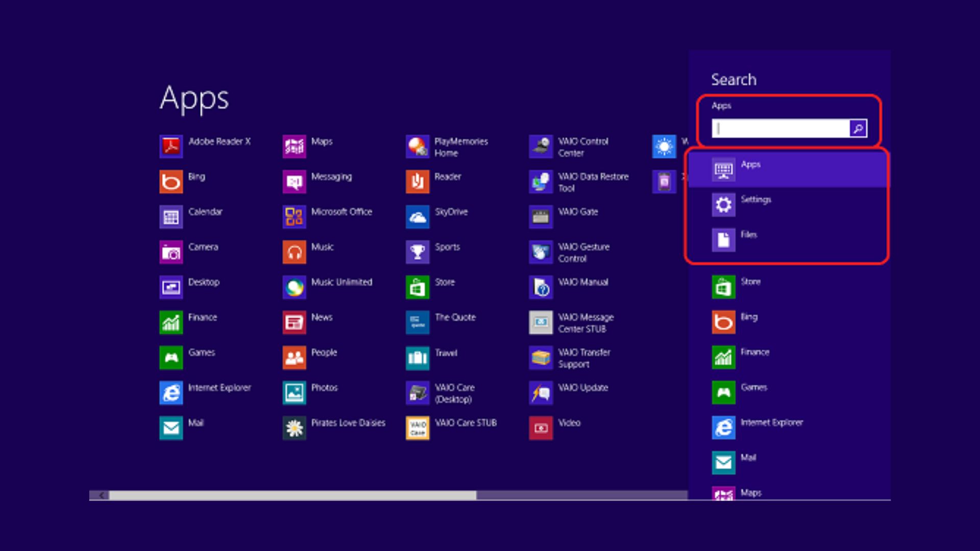Open Maps in the Apps list
Viewport: 980px width, 551px height.
pos(295,146)
